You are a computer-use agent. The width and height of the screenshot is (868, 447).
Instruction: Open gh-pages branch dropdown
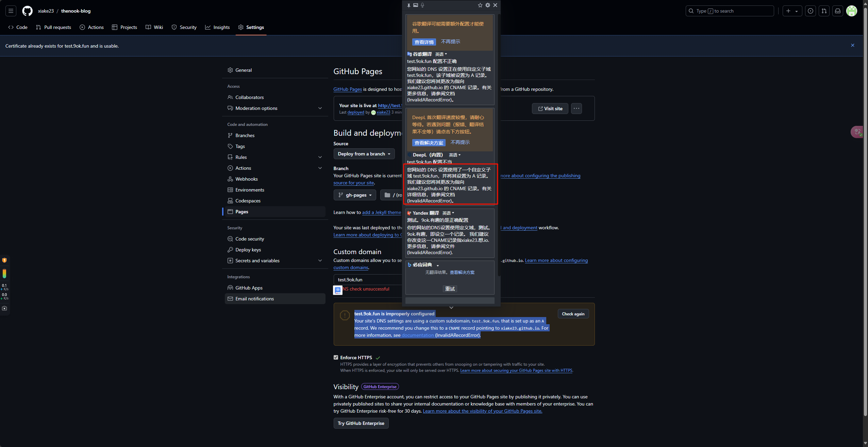click(355, 195)
